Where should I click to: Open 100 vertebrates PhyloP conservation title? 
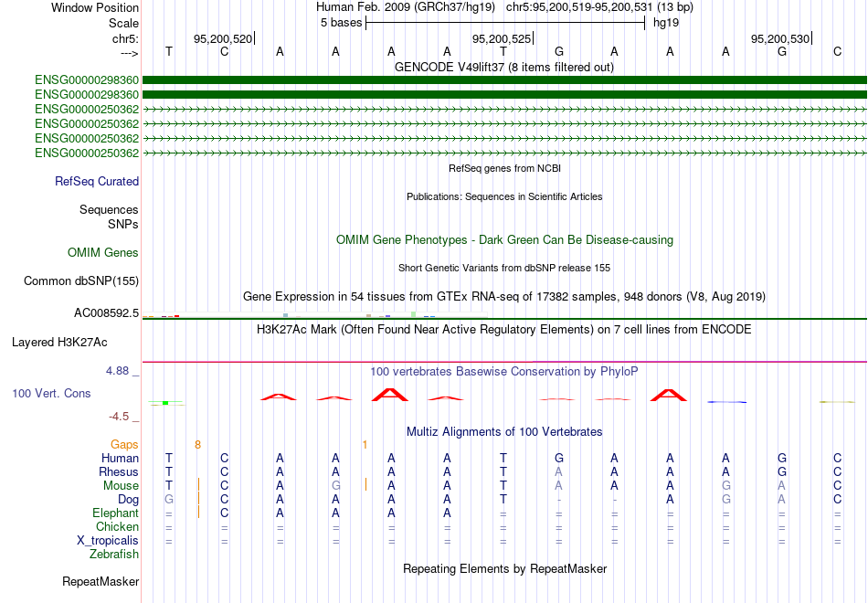click(x=504, y=372)
